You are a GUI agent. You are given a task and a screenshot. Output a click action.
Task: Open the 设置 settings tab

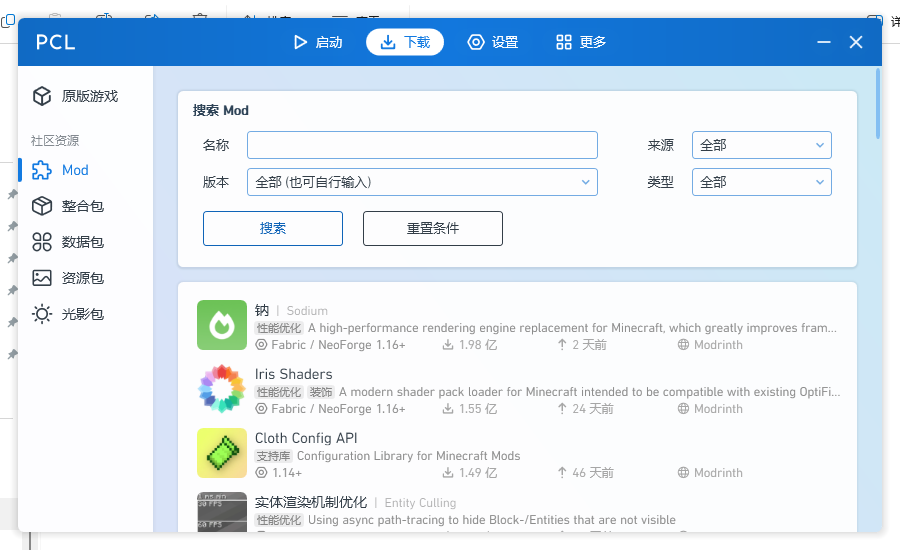click(x=492, y=42)
